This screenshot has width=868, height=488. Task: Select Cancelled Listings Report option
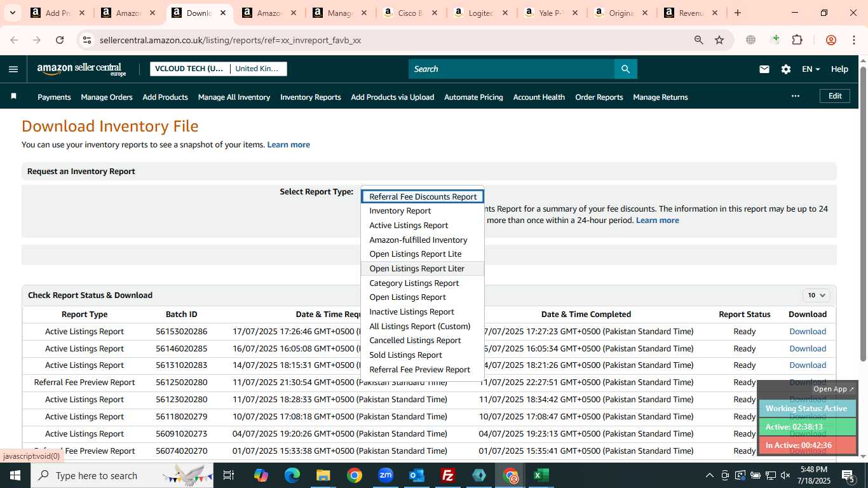point(423,341)
